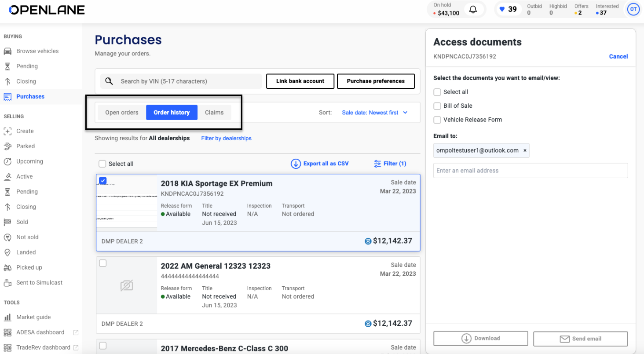Enable the Vehicle Release Form checkbox
Image resolution: width=644 pixels, height=354 pixels.
point(437,120)
